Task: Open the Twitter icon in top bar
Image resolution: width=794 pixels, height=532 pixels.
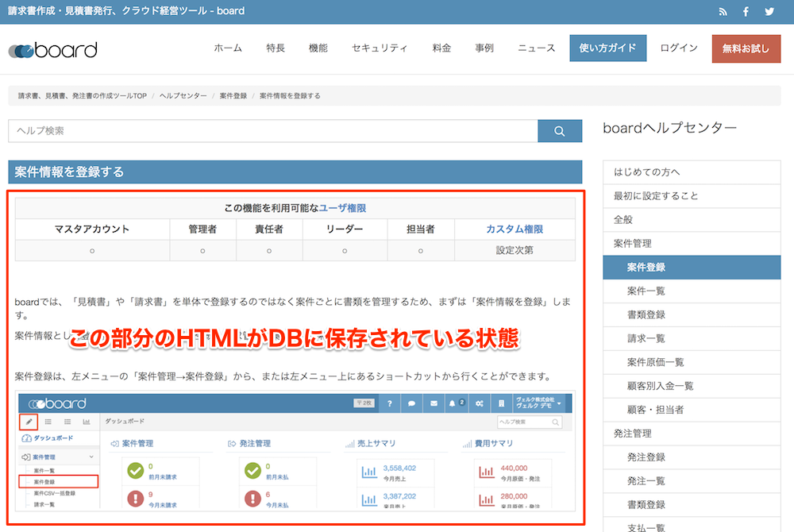Action: click(769, 12)
